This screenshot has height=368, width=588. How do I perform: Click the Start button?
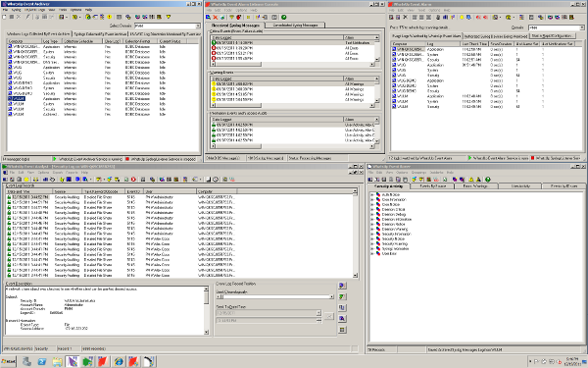(8, 361)
